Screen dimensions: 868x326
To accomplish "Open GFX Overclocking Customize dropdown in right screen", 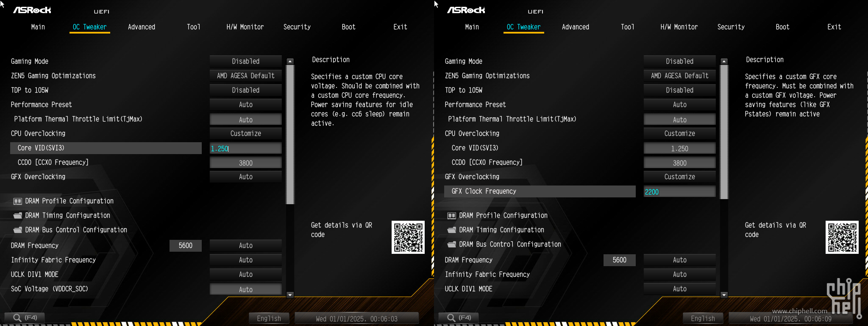I will [x=679, y=177].
